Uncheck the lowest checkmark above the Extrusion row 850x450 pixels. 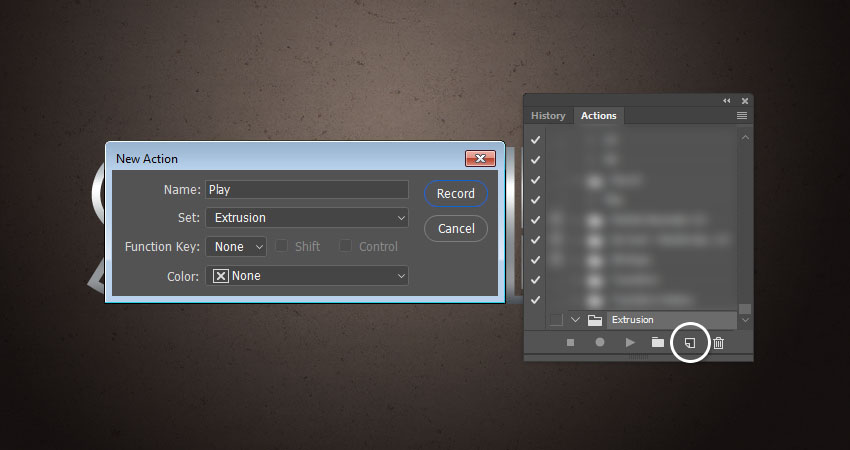click(536, 299)
